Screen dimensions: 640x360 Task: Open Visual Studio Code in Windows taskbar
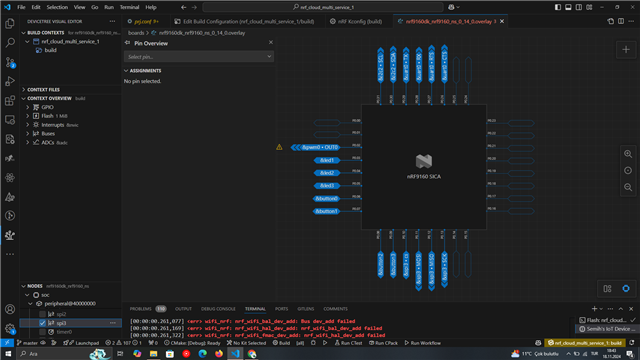236,353
